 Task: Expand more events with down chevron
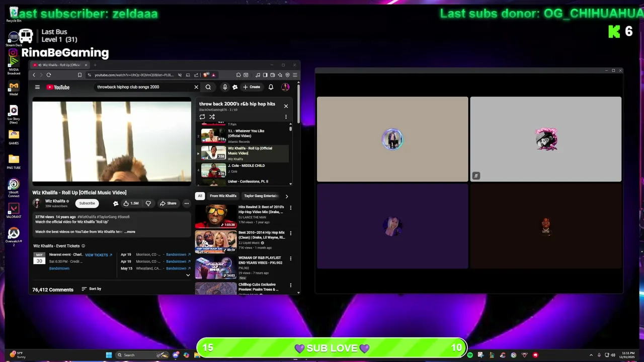[x=188, y=275]
